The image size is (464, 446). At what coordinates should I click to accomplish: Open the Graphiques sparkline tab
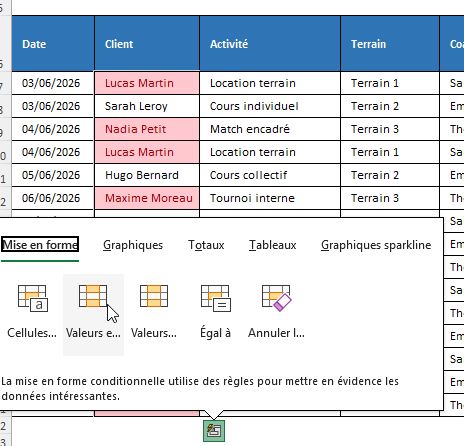click(x=376, y=245)
